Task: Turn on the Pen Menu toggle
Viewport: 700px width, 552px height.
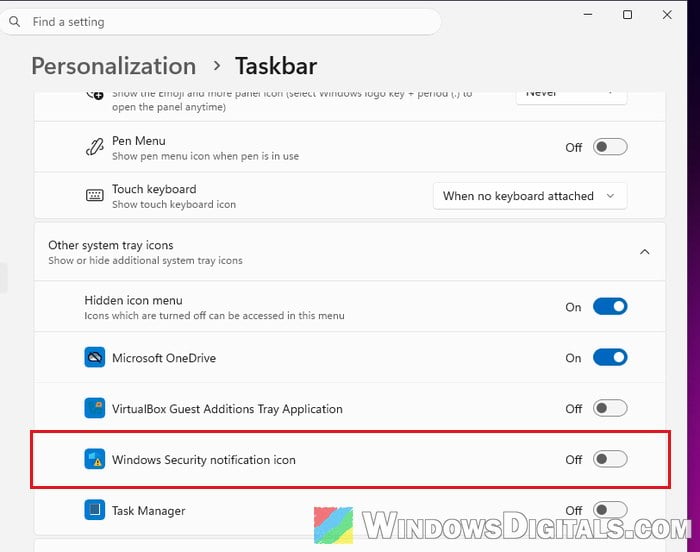Action: coord(610,147)
